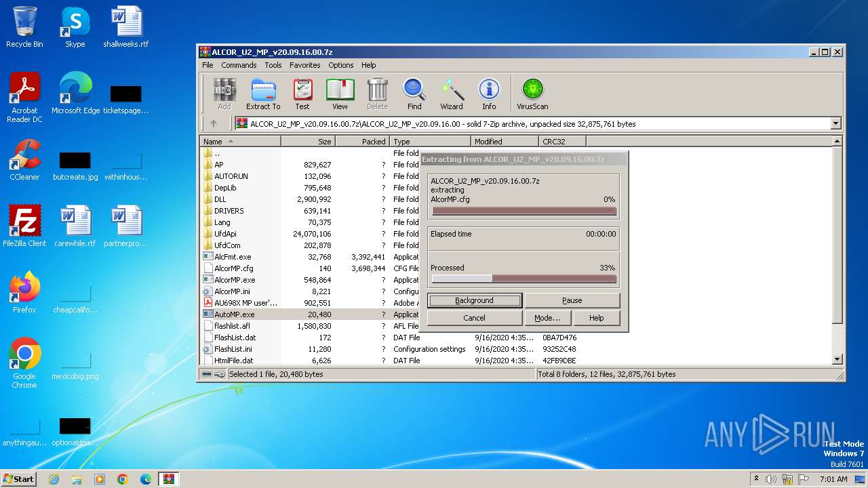The width and height of the screenshot is (868, 488).
Task: Launch the Wizard toolbar icon
Action: pyautogui.click(x=451, y=94)
